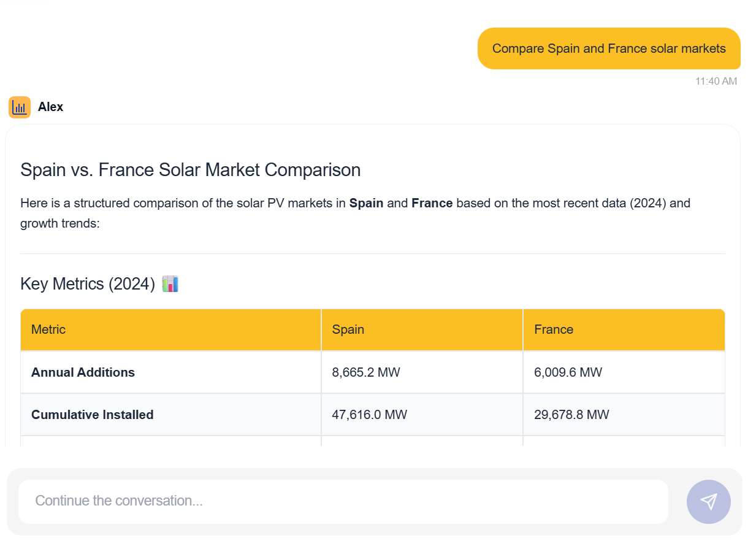This screenshot has height=546, width=756.
Task: Select the 'Spain vs. France Solar Market Comparison' heading
Action: point(190,170)
